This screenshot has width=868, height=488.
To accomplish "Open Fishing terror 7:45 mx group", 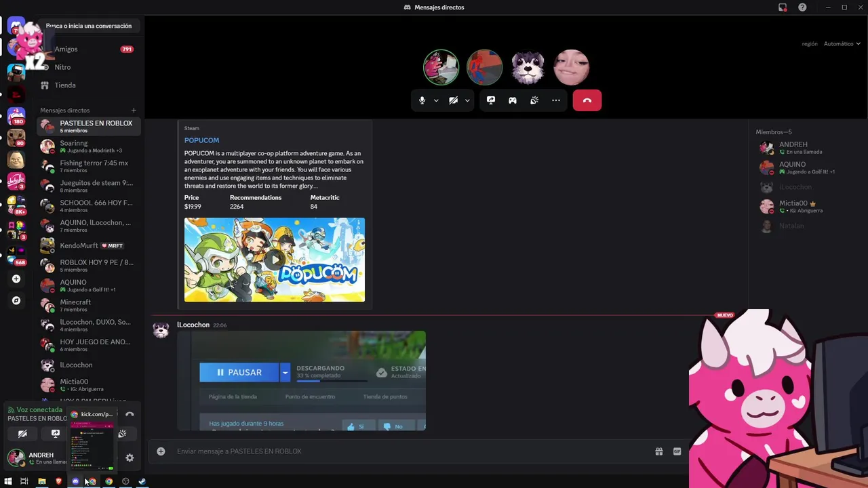I will pyautogui.click(x=89, y=166).
